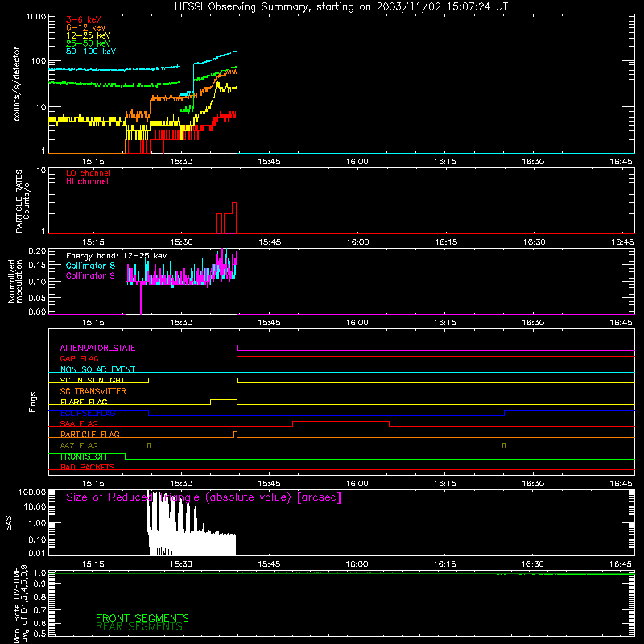This screenshot has width=644, height=644.
Task: Click the 0.01 value on the SAS axis
Action: click(37, 553)
